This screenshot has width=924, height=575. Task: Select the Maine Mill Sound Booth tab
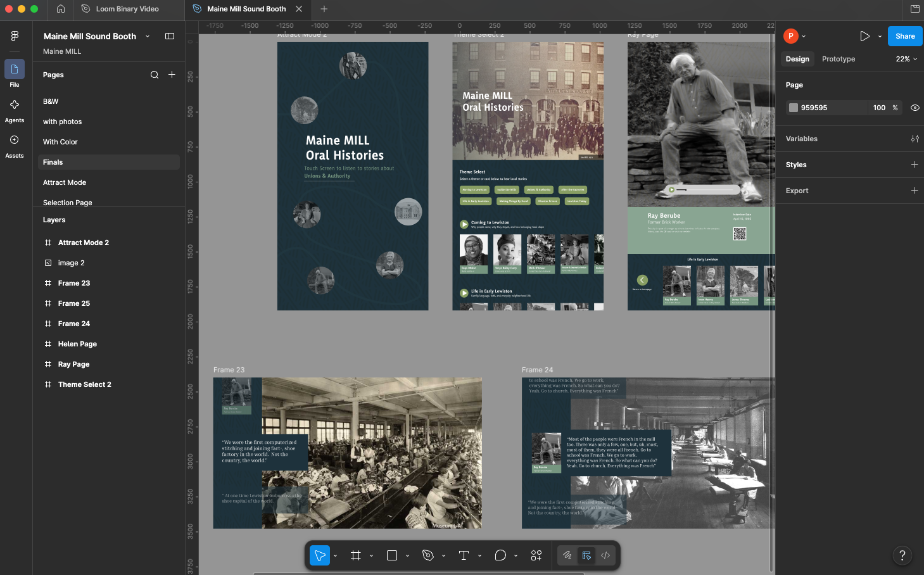tap(246, 9)
